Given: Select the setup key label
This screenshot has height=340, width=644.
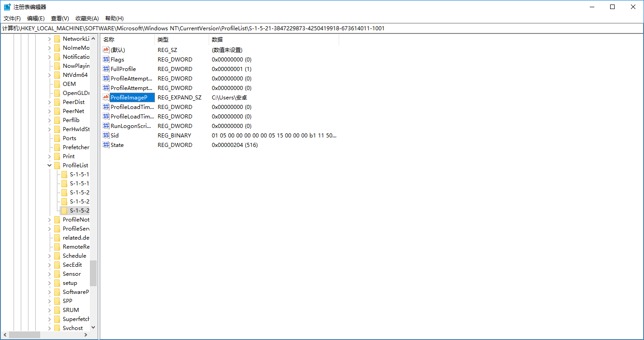Looking at the screenshot, I should (70, 283).
